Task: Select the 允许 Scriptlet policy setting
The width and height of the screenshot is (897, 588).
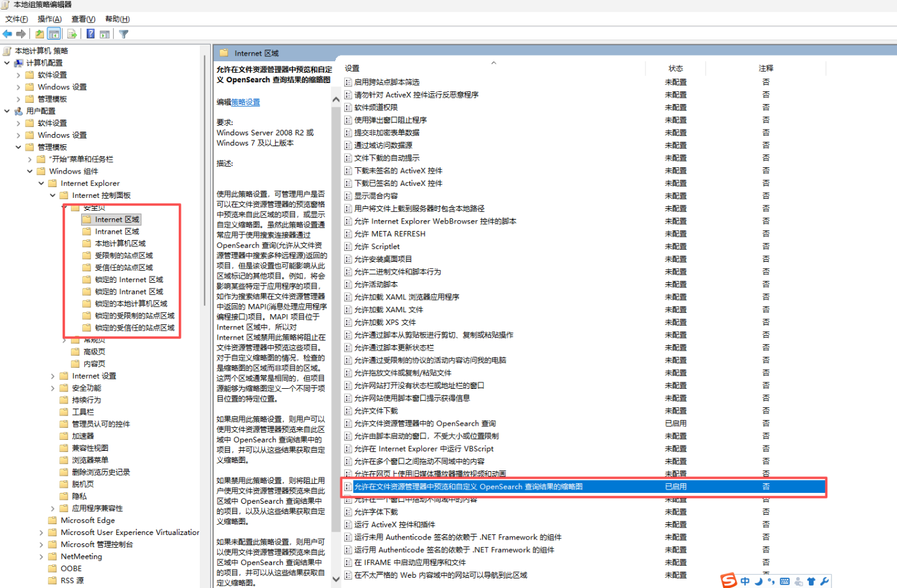Action: pyautogui.click(x=377, y=246)
